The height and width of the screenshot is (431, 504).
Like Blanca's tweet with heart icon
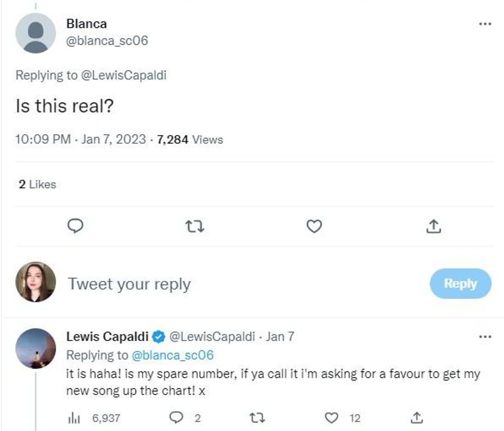314,226
